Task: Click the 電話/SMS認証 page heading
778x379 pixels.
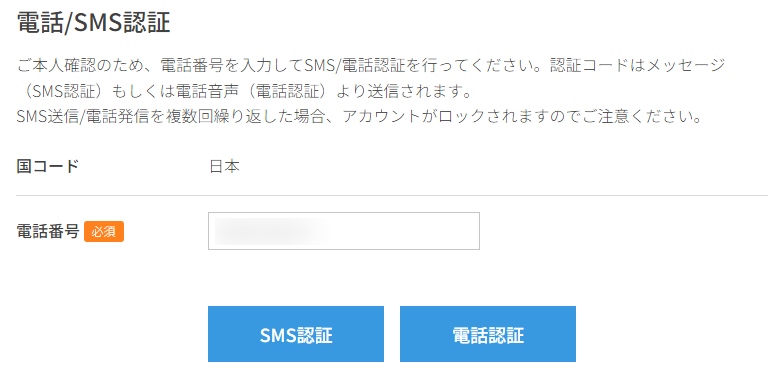Action: [x=93, y=22]
